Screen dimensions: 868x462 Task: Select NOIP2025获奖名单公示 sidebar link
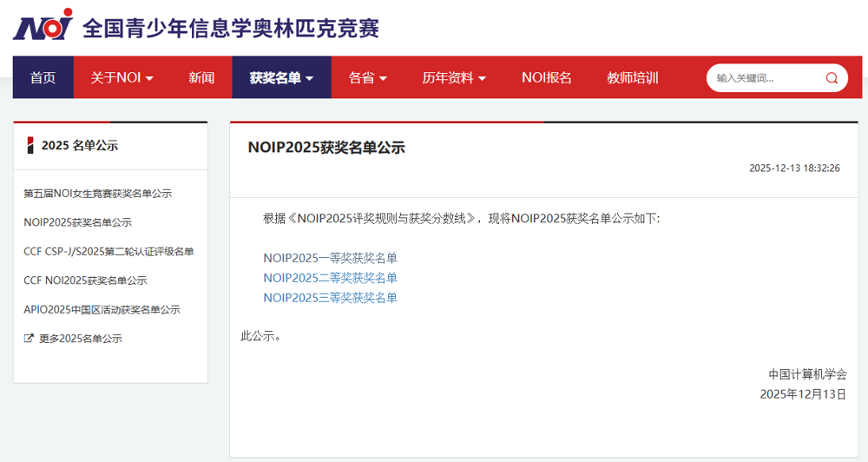(x=77, y=222)
